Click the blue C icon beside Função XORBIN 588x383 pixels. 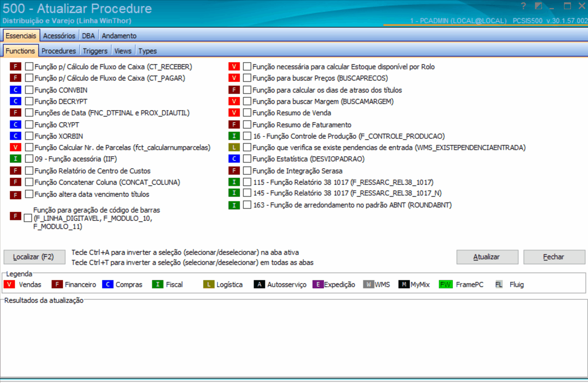click(x=16, y=136)
